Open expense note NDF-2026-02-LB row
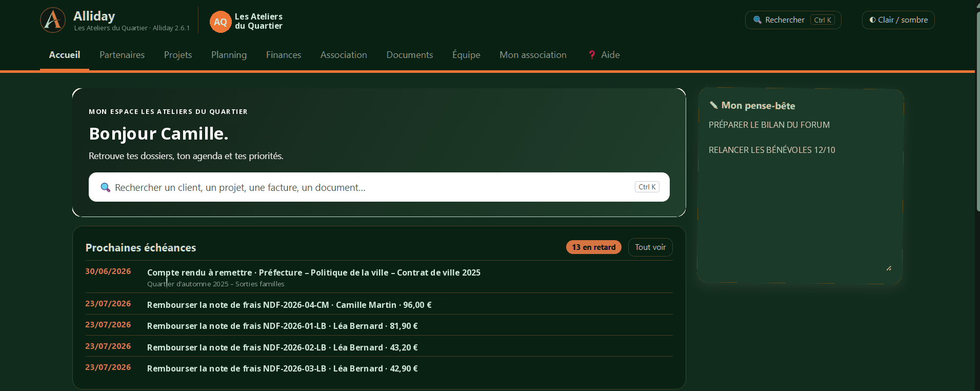The width and height of the screenshot is (980, 391). pos(379,347)
